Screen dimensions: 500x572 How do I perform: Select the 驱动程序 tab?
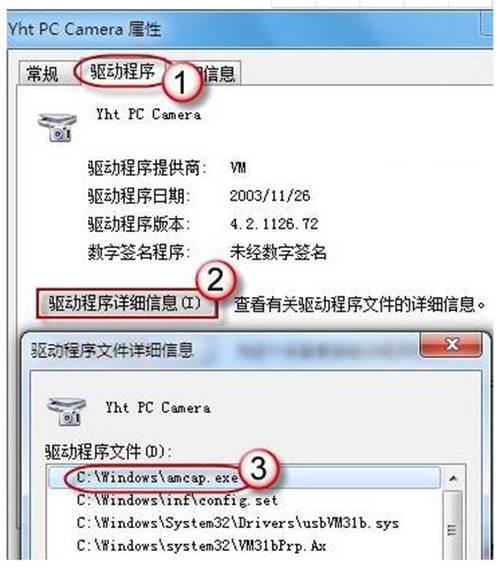[x=122, y=71]
